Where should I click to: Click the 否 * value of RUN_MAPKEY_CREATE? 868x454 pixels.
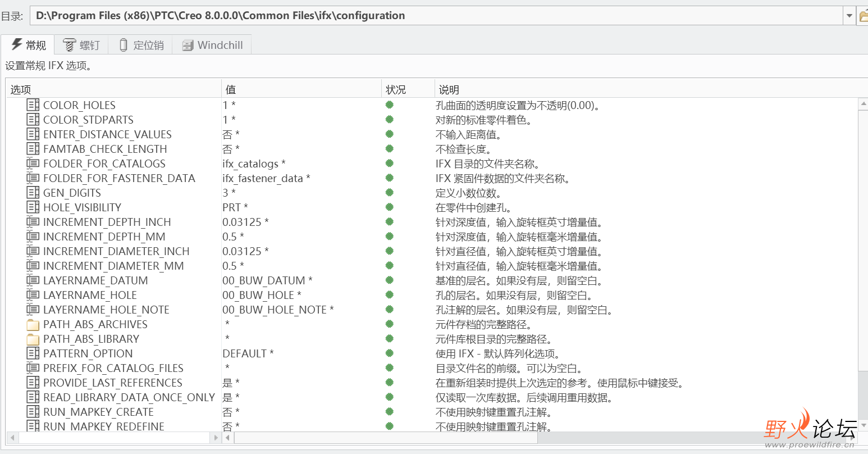[231, 412]
